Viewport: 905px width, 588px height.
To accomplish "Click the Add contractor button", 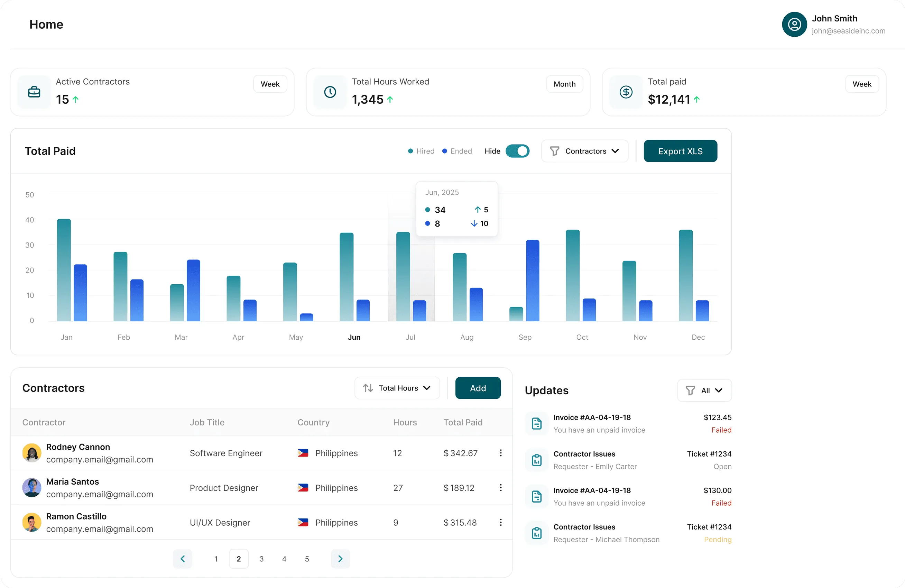I will 478,388.
